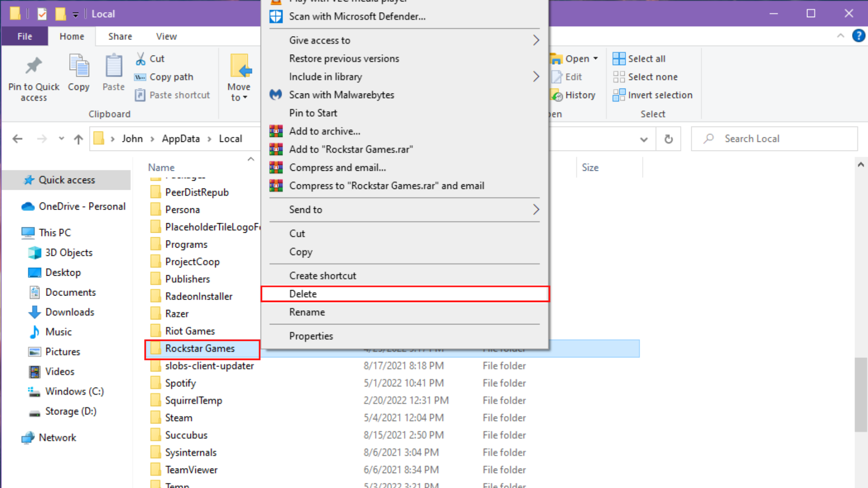Open the File tab
868x488 pixels.
(25, 36)
